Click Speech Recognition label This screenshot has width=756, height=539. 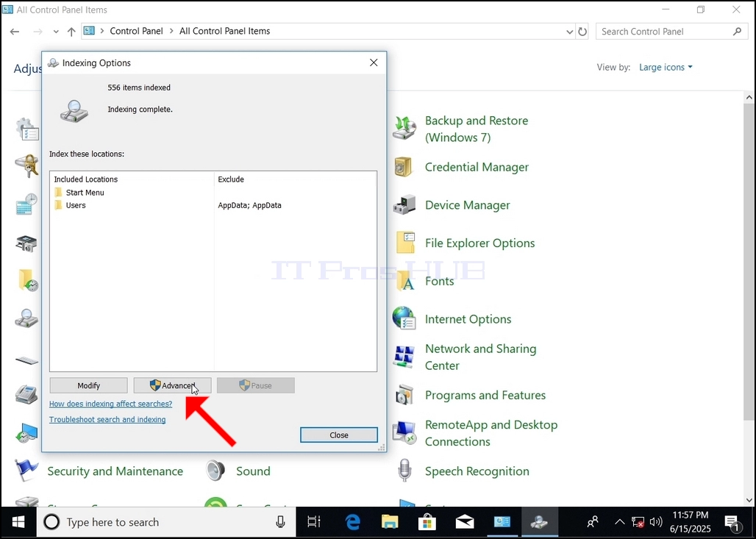click(x=477, y=471)
